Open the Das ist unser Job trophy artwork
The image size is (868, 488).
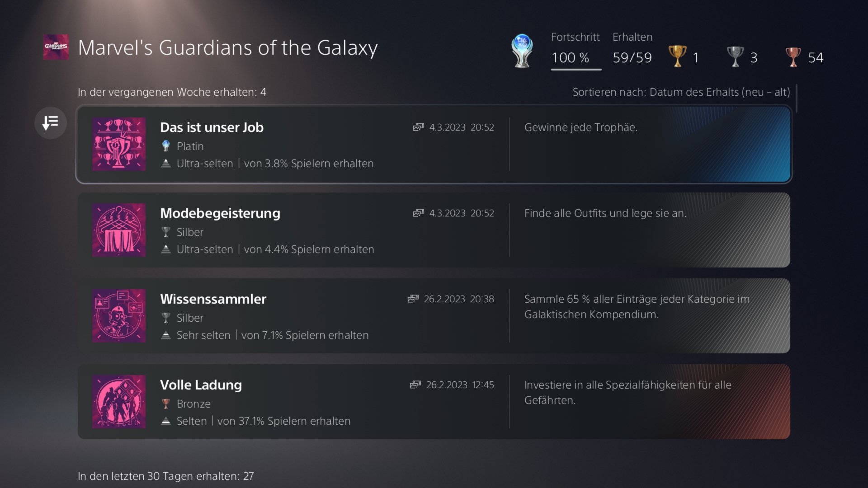click(x=119, y=144)
